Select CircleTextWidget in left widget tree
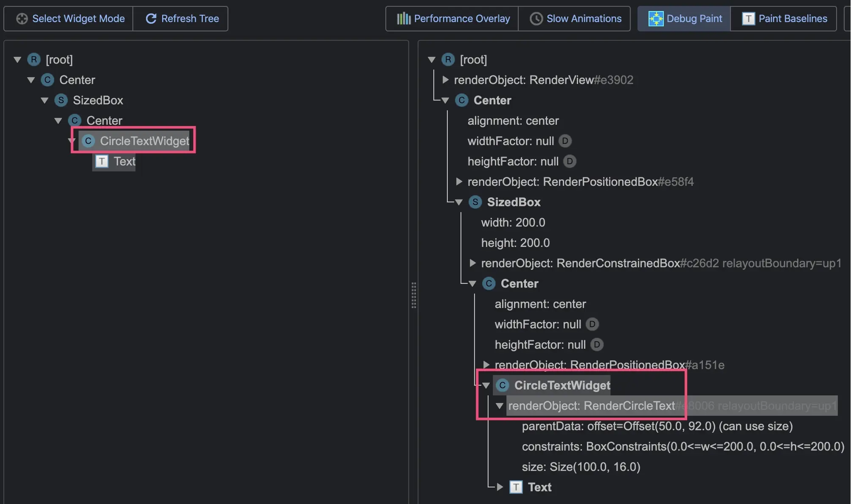Screen dimensions: 851x504 tap(144, 141)
